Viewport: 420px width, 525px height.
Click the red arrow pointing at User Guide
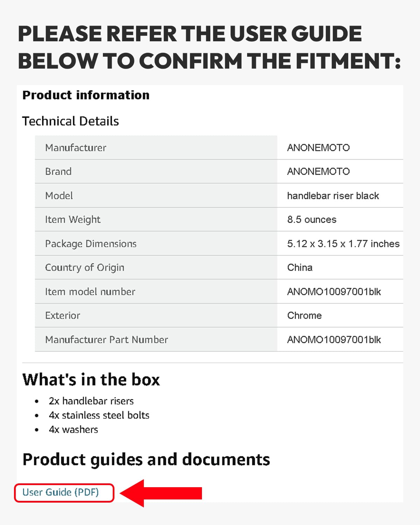pyautogui.click(x=161, y=493)
